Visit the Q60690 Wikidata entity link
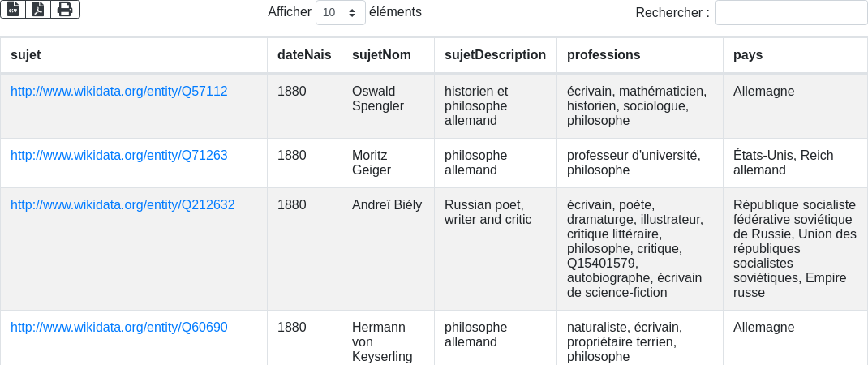This screenshot has height=365, width=868. (x=119, y=328)
